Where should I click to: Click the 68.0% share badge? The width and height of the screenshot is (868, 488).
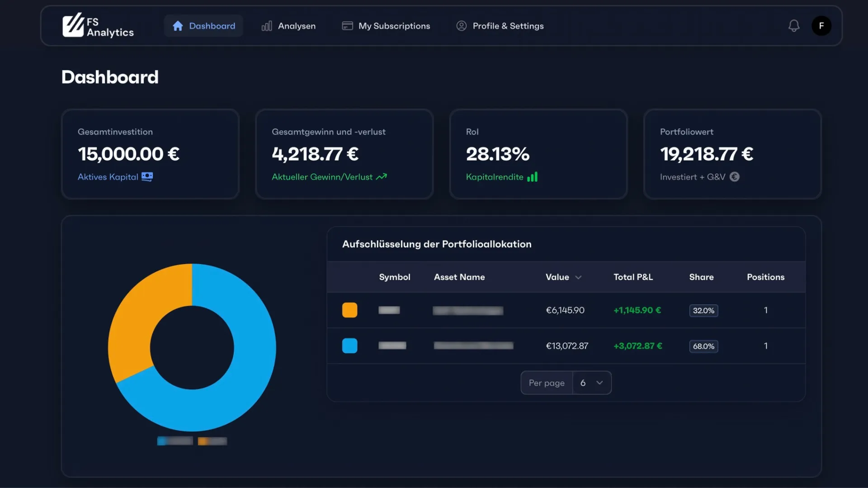coord(703,346)
